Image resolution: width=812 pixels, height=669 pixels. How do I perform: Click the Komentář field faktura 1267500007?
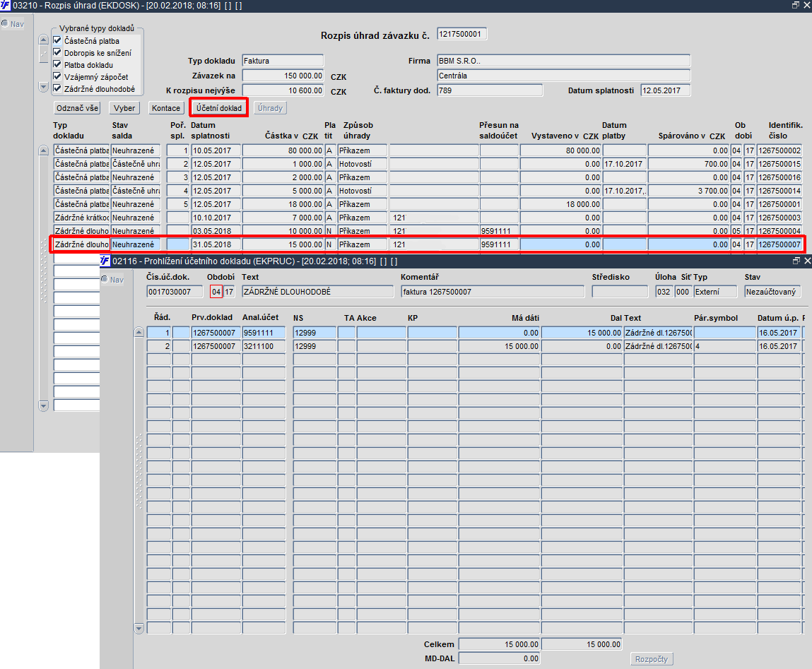point(493,292)
